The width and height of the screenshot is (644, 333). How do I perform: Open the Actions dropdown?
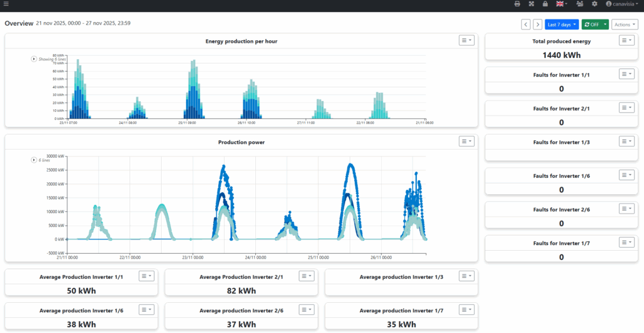coord(625,25)
